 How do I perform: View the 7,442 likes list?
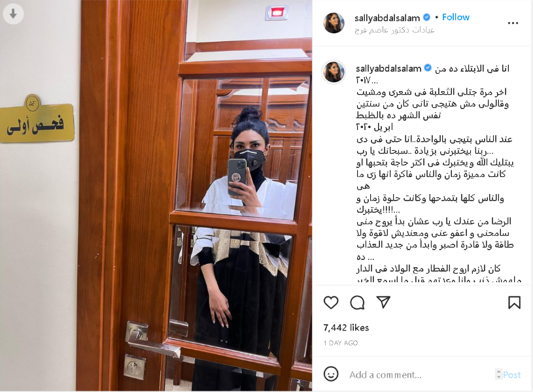[346, 328]
